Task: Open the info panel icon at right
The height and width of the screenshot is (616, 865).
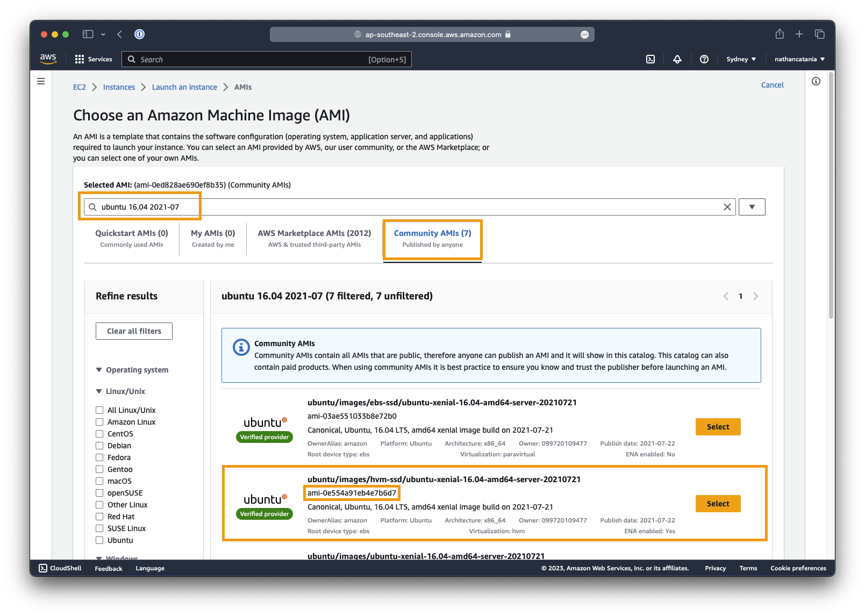Action: (816, 81)
